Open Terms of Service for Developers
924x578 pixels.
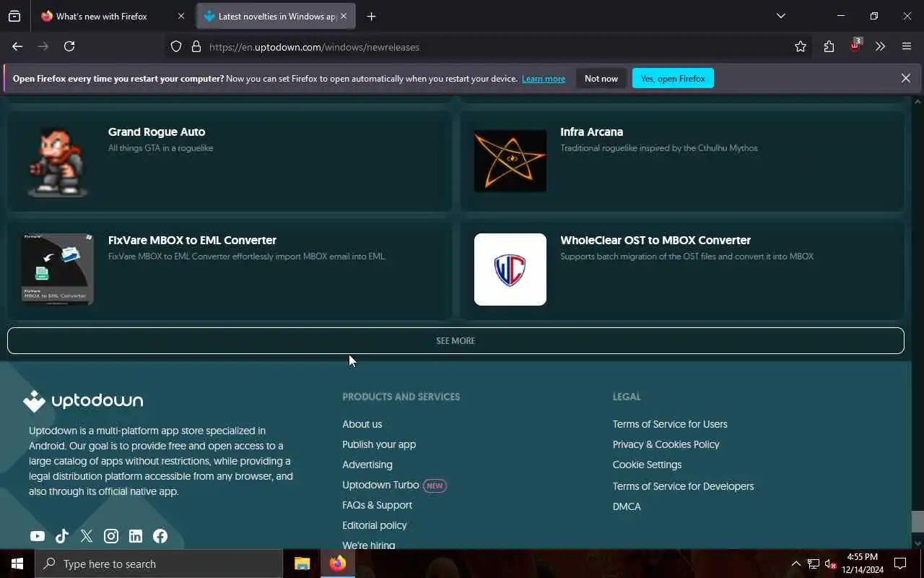click(x=683, y=486)
